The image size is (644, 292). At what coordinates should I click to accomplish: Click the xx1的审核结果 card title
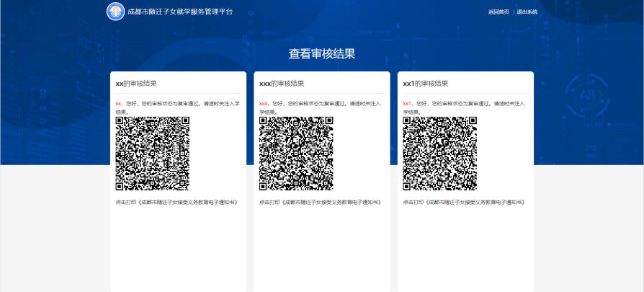[426, 84]
